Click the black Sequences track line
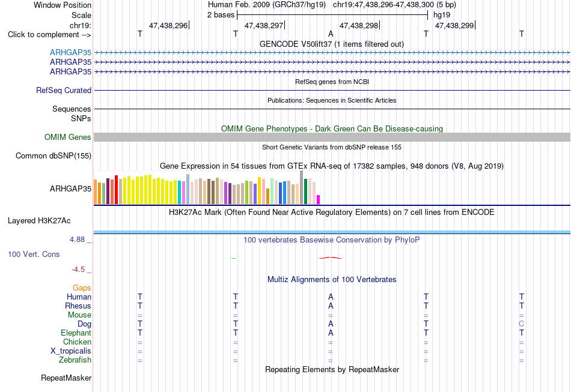 point(332,109)
